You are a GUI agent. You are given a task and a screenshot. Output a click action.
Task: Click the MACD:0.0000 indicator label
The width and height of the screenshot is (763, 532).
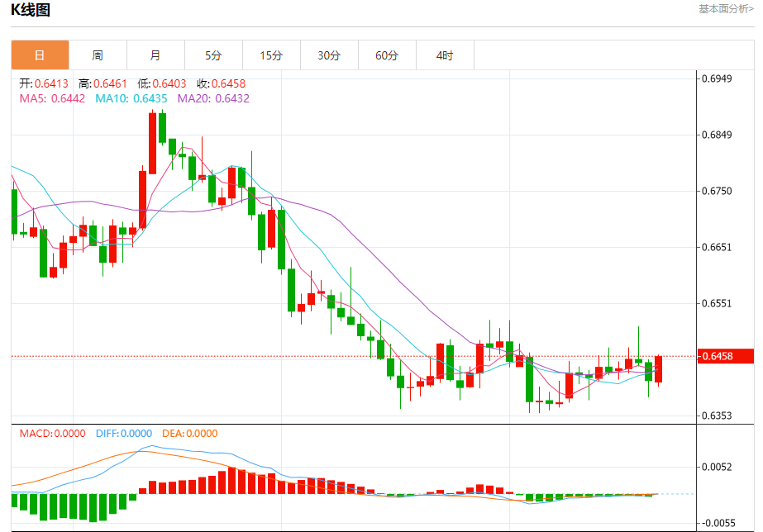(52, 434)
